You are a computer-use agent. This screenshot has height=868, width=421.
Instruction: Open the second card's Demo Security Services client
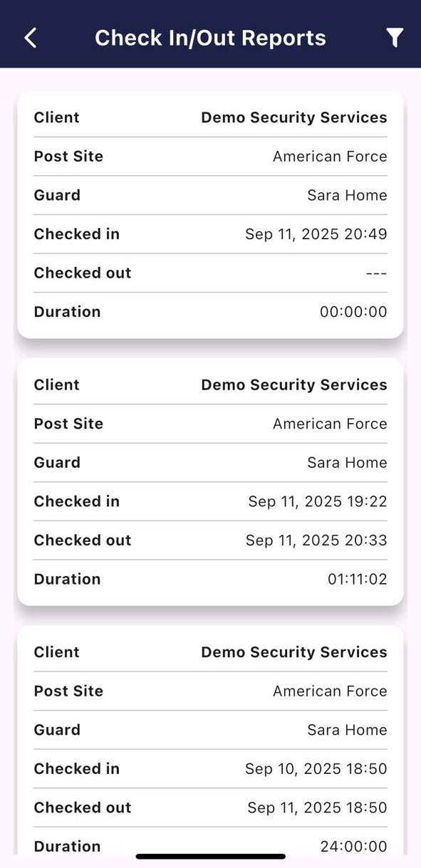[294, 385]
